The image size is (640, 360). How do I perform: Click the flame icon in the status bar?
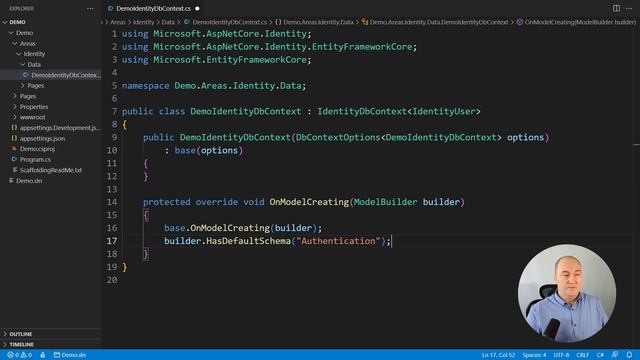(x=43, y=355)
